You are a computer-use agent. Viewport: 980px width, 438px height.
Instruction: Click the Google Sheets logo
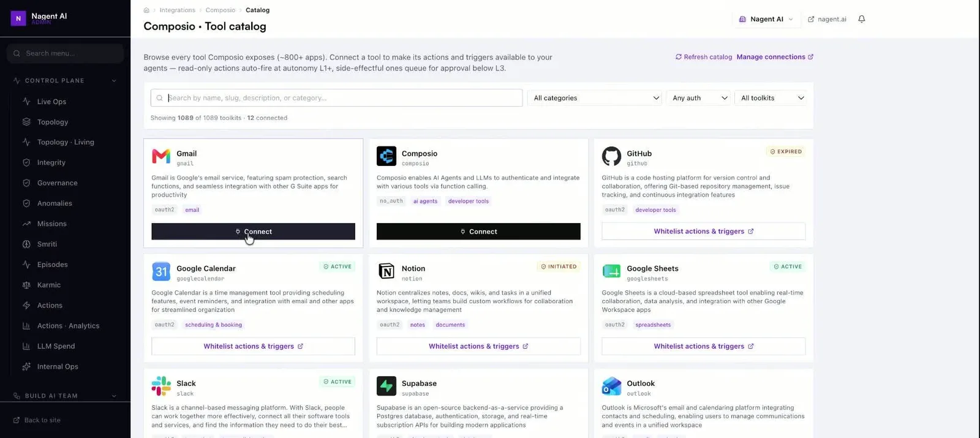point(611,271)
